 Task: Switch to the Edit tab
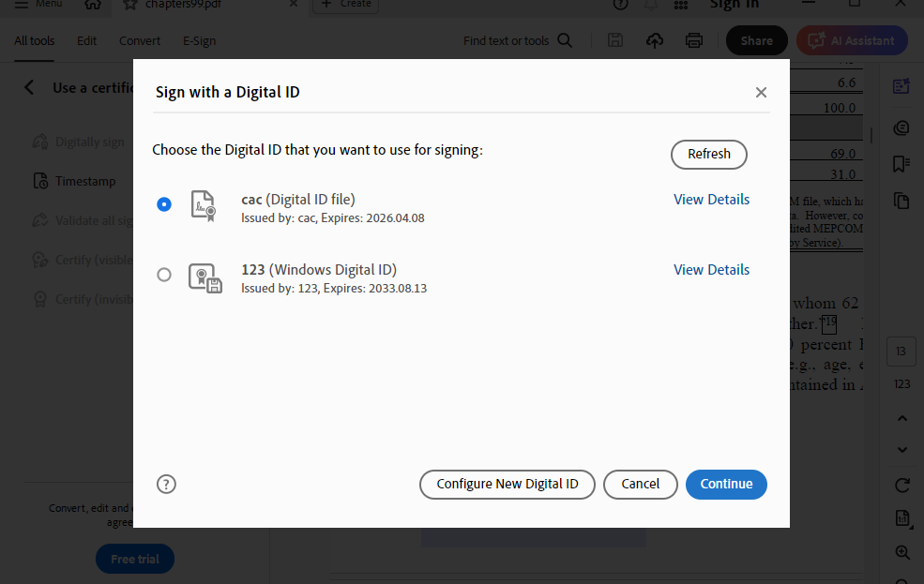point(86,40)
